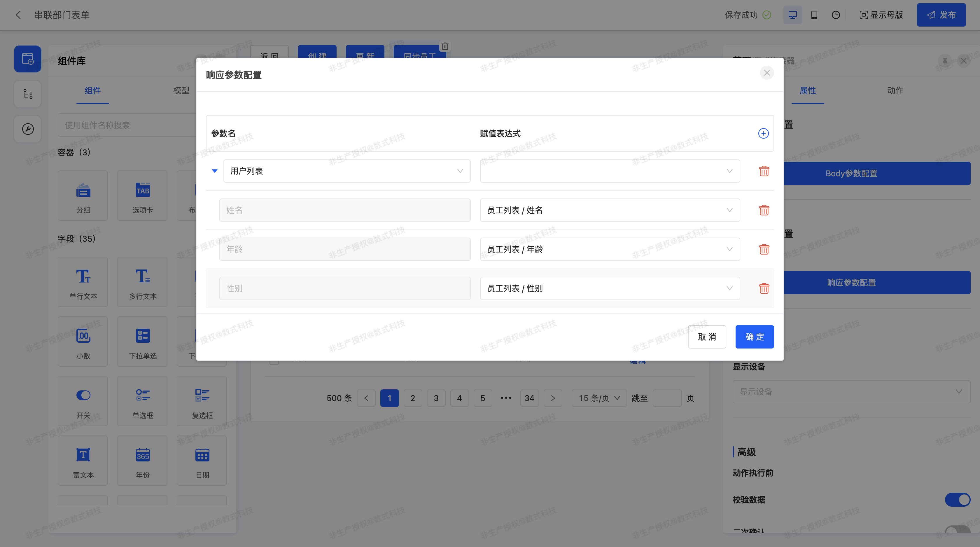
Task: Open the 员工列表 / 性别 expression dropdown
Action: pyautogui.click(x=610, y=289)
